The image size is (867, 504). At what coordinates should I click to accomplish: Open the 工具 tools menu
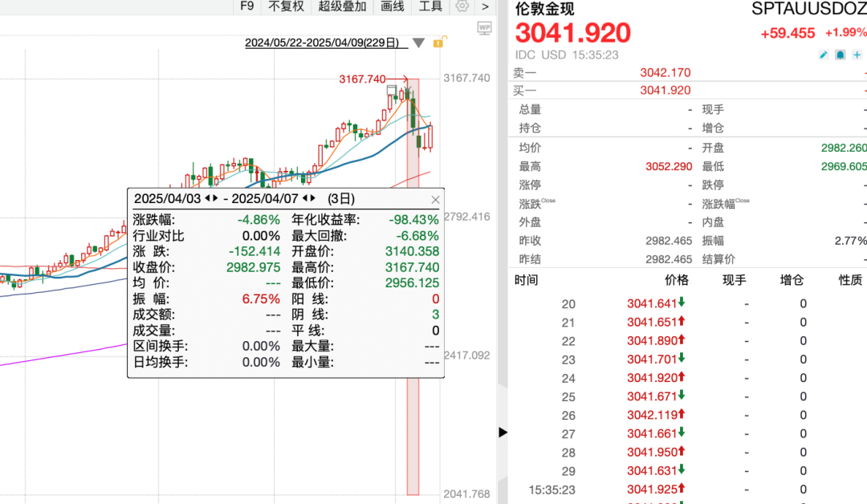[x=431, y=6]
